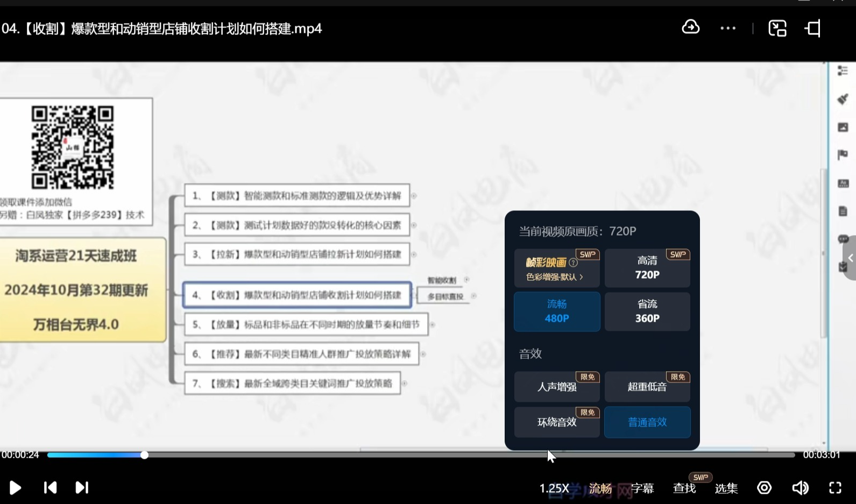Open the SVIP 查找 search feature
Screen dimensions: 856x504
(x=684, y=488)
